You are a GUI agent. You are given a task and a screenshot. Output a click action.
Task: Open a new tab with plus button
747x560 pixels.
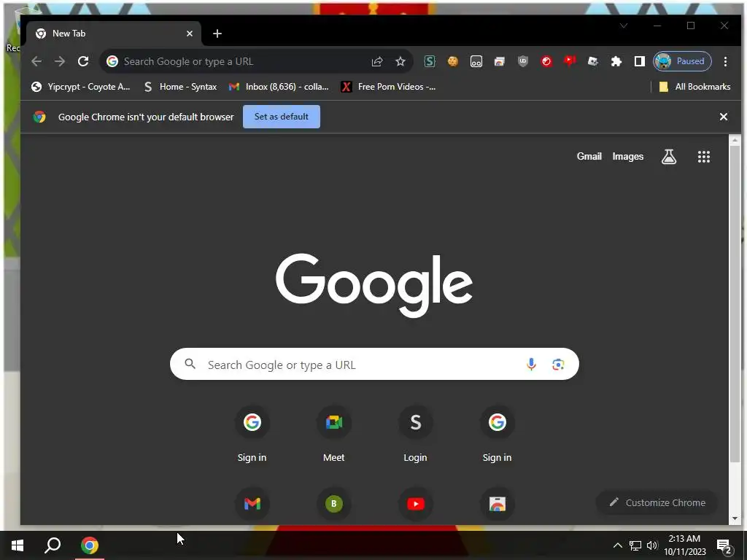(x=217, y=34)
